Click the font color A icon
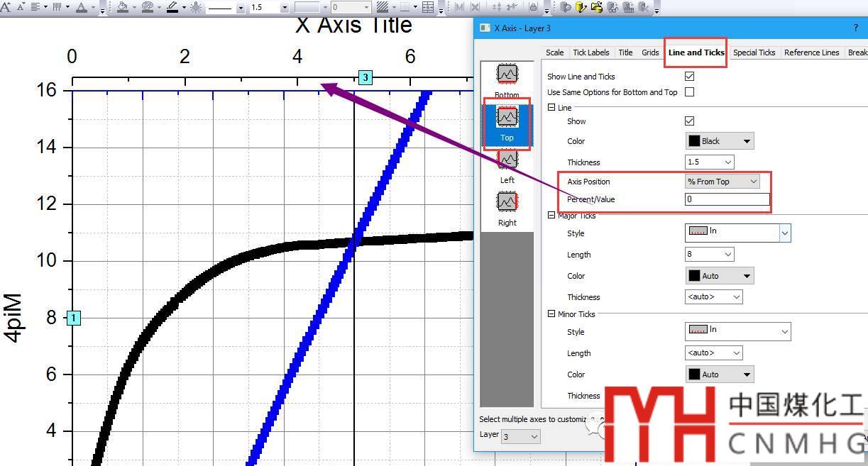 pos(82,7)
